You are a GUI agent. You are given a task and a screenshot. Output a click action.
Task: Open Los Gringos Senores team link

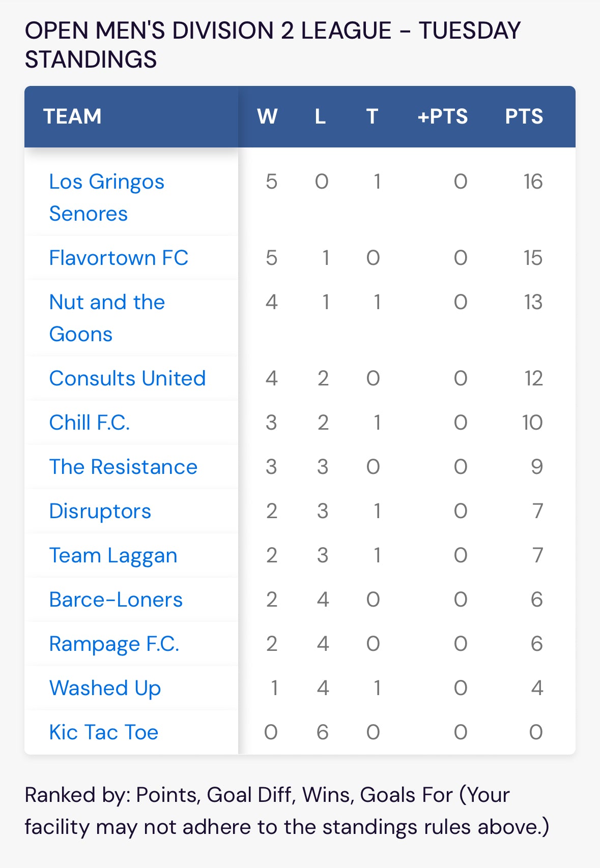point(107,197)
